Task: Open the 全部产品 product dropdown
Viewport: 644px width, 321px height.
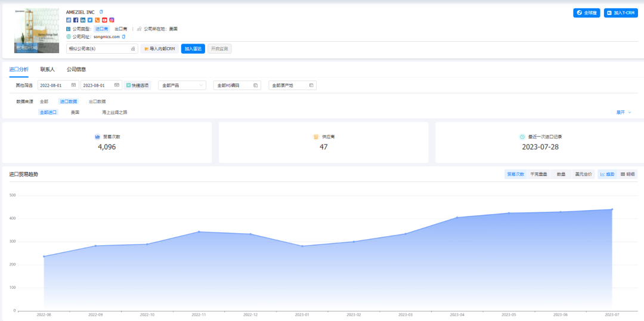Action: point(182,85)
